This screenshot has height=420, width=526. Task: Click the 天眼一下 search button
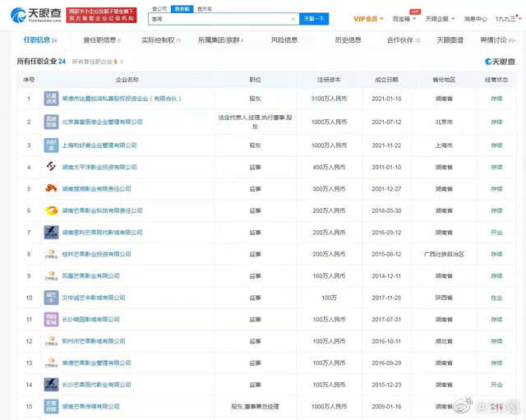314,19
